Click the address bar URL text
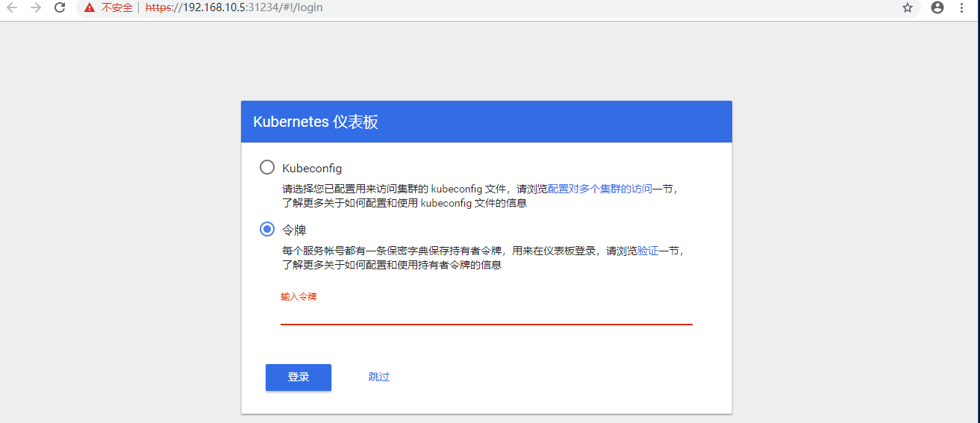The width and height of the screenshot is (980, 423). (234, 7)
